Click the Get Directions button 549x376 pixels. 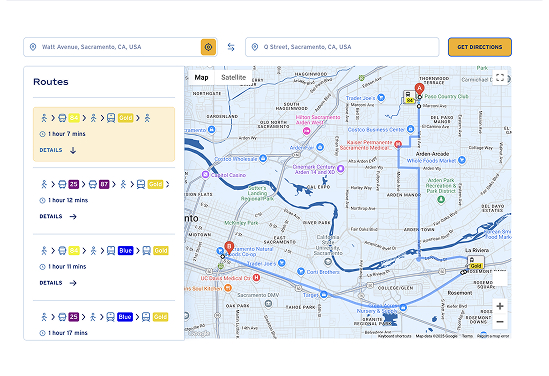[x=480, y=47]
